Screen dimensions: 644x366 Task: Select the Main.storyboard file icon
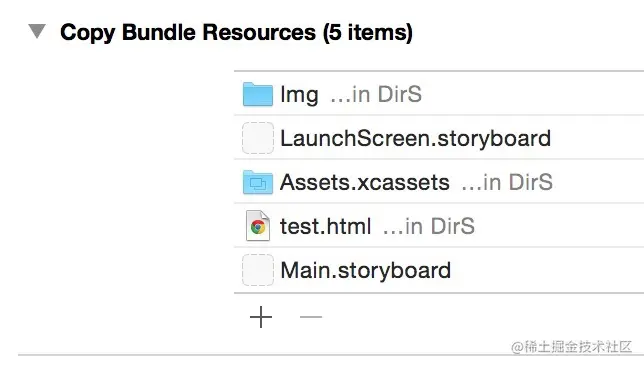tap(258, 270)
